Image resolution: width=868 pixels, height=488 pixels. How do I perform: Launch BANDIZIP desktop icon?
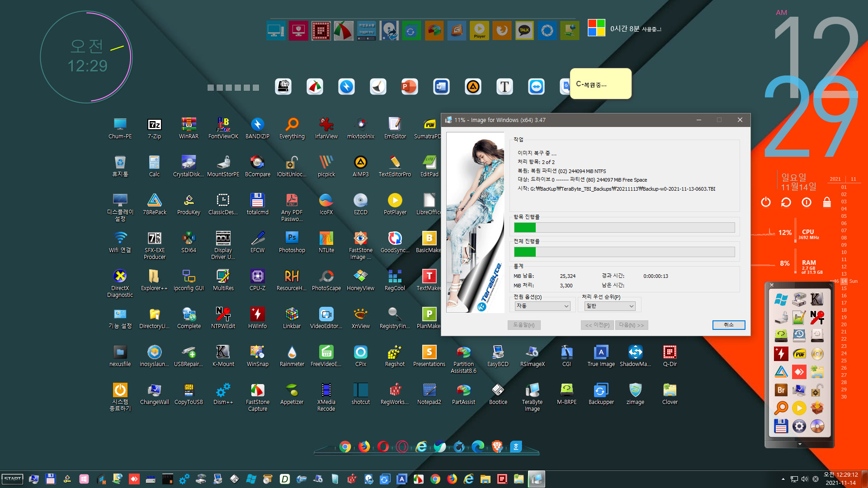pos(257,128)
